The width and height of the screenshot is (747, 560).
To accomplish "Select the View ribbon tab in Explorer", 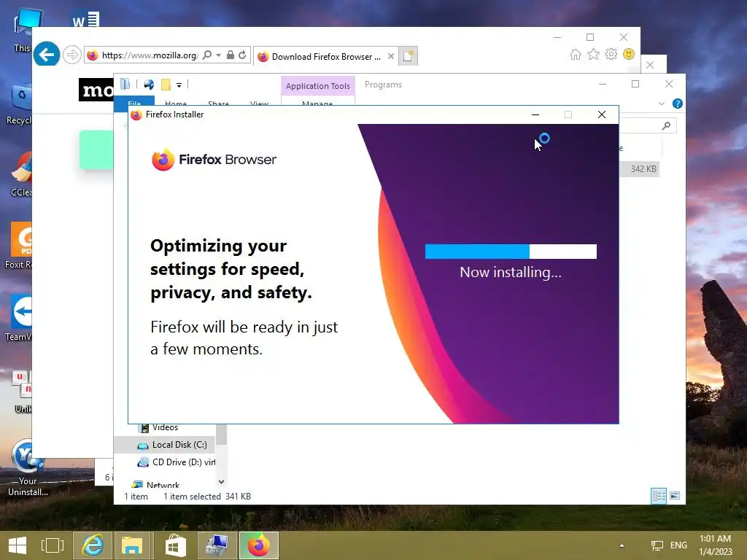I will (259, 102).
